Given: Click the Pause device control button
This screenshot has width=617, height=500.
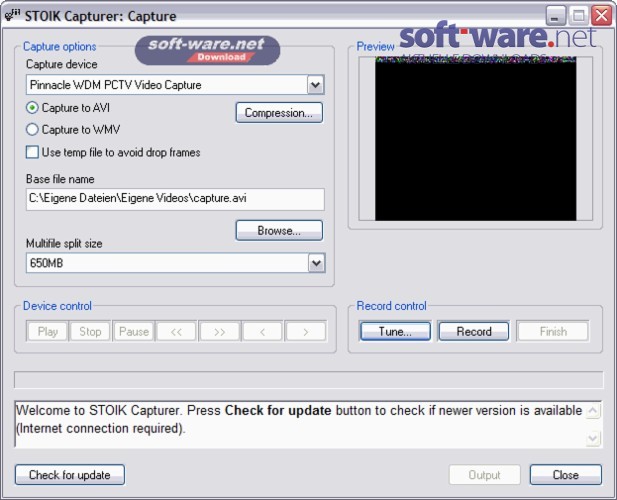Looking at the screenshot, I should (x=133, y=331).
